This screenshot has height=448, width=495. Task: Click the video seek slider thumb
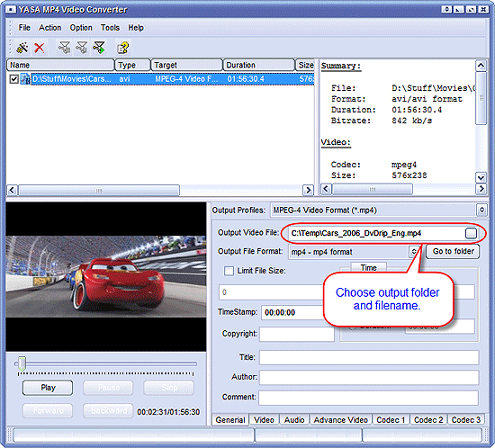22,363
